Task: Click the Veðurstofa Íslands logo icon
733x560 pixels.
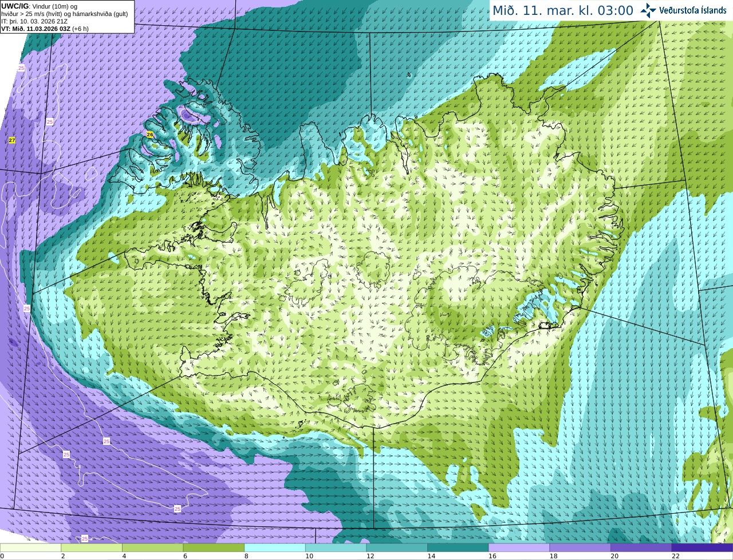Action: coord(648,10)
